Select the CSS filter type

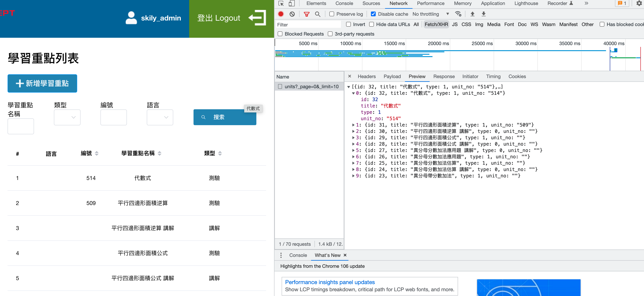point(466,24)
